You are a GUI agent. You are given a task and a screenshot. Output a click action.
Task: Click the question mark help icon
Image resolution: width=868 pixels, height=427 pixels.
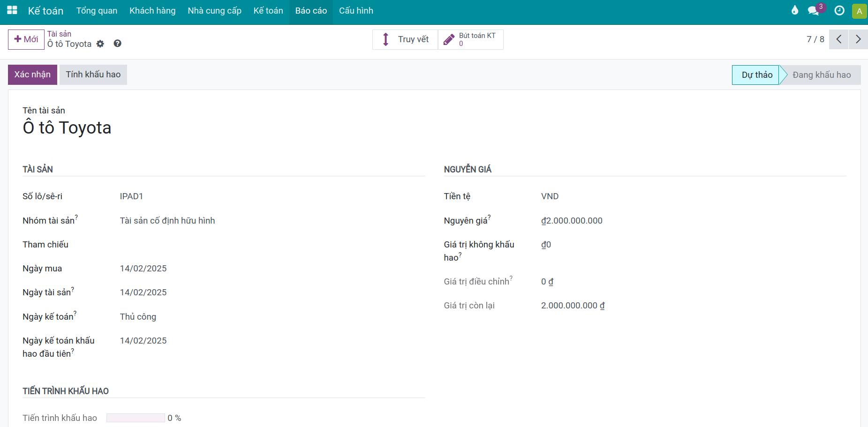[x=117, y=44]
